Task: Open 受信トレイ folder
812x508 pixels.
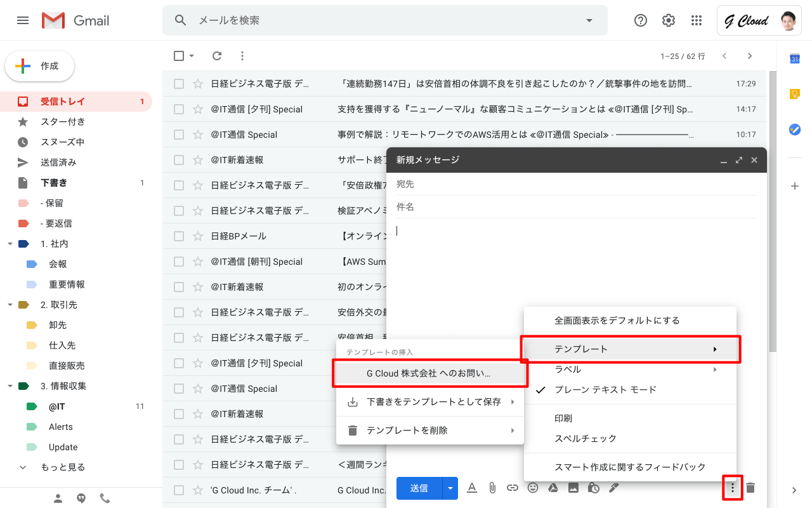Action: [x=76, y=102]
